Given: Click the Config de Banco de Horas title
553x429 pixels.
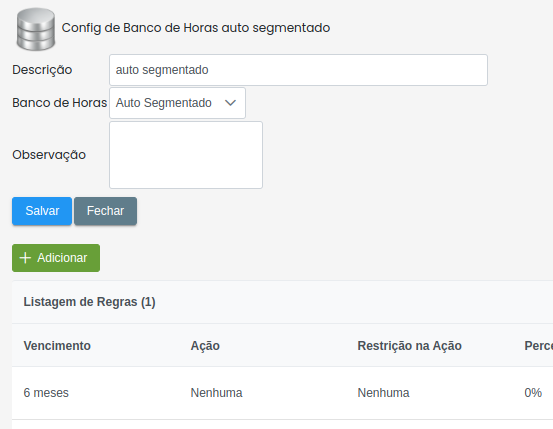Looking at the screenshot, I should click(196, 28).
